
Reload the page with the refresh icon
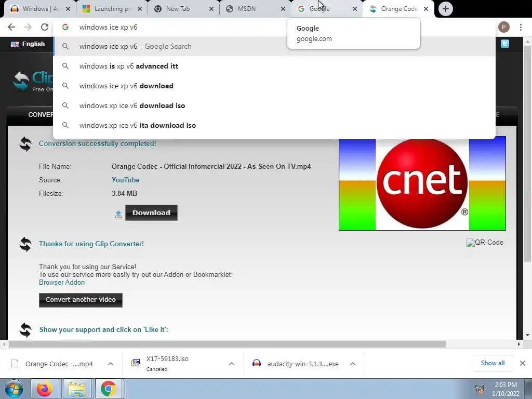pyautogui.click(x=45, y=27)
